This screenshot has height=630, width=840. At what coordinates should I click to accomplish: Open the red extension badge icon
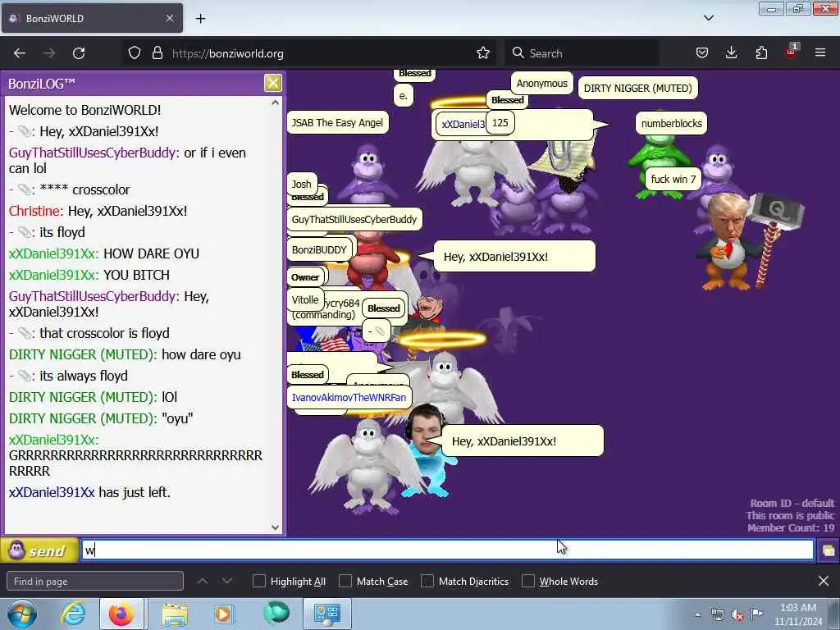pos(792,52)
